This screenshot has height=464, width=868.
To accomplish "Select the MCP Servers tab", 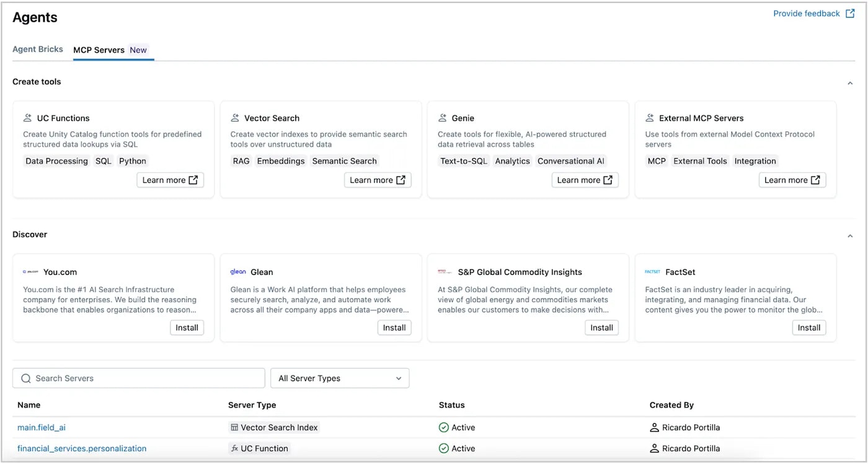I will pos(99,50).
